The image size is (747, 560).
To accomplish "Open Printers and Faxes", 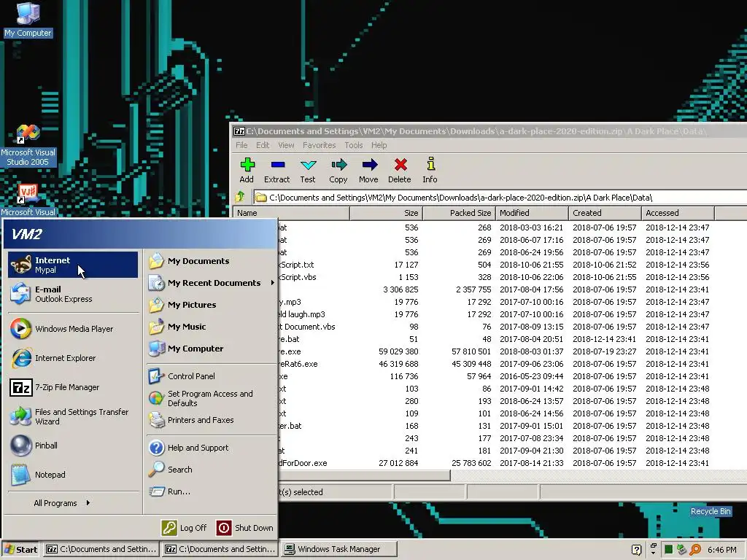I will click(211, 420).
